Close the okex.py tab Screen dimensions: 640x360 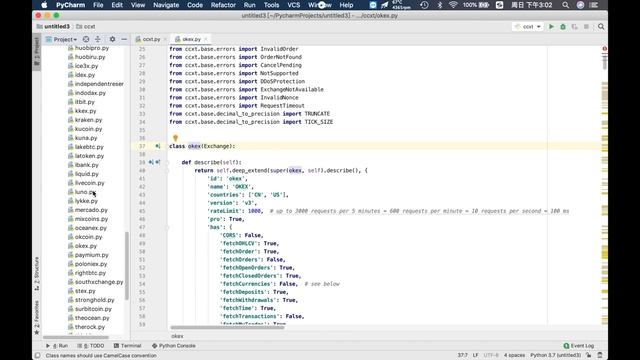coord(206,39)
